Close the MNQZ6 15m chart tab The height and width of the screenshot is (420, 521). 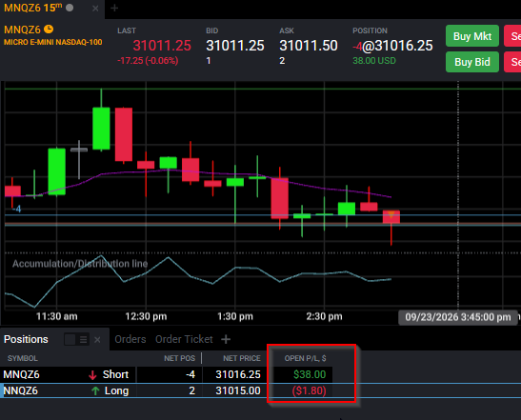pyautogui.click(x=95, y=9)
